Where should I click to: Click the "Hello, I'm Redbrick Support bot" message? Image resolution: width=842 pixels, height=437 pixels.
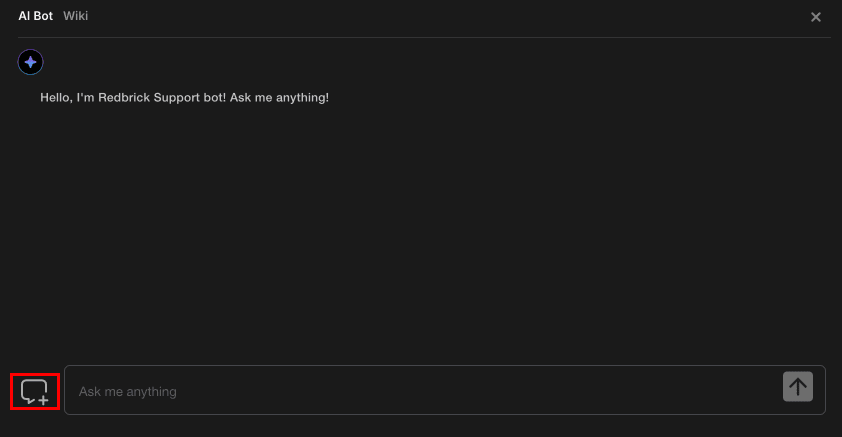(x=184, y=98)
